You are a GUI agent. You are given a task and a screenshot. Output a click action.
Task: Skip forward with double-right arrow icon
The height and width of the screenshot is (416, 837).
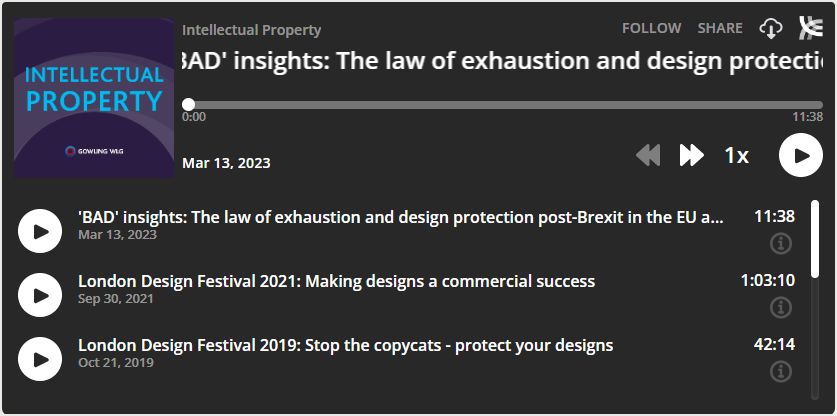[692, 155]
